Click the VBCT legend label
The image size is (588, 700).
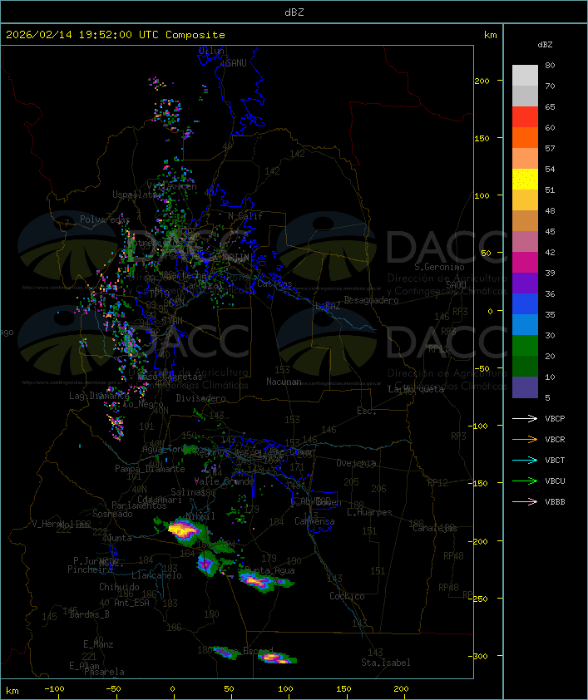point(555,460)
